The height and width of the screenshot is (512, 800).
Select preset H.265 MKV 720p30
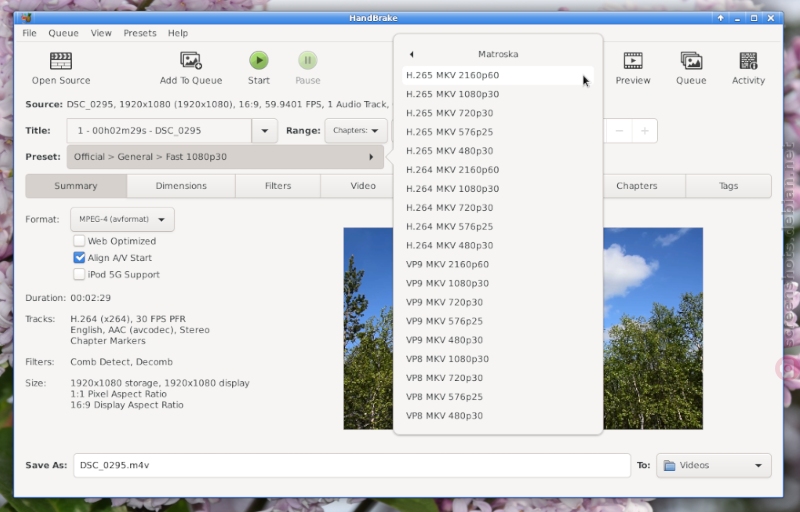497,113
